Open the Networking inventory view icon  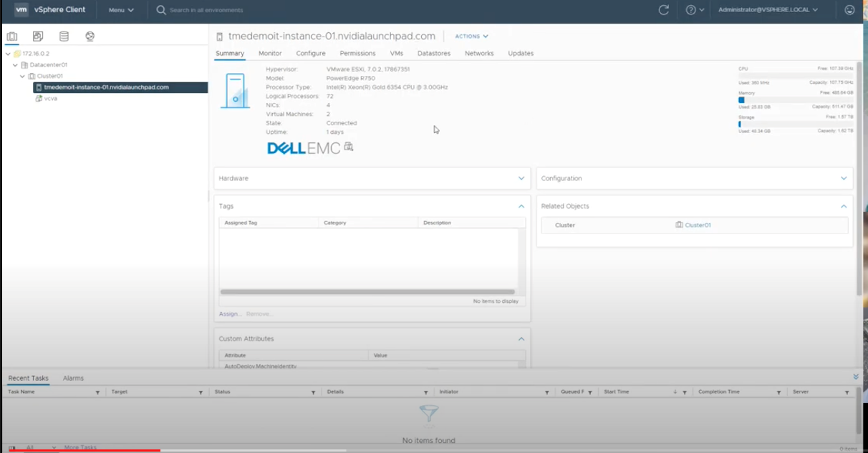pyautogui.click(x=90, y=36)
